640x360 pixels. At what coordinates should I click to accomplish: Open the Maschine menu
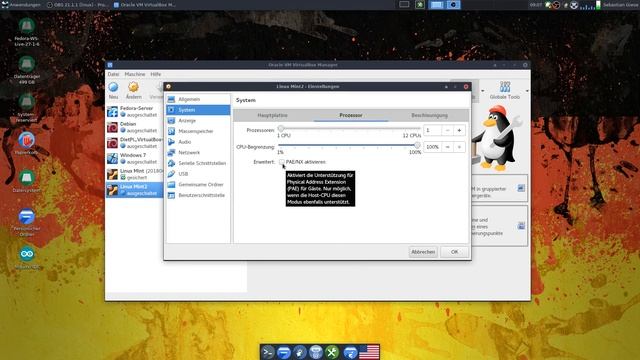pyautogui.click(x=135, y=74)
